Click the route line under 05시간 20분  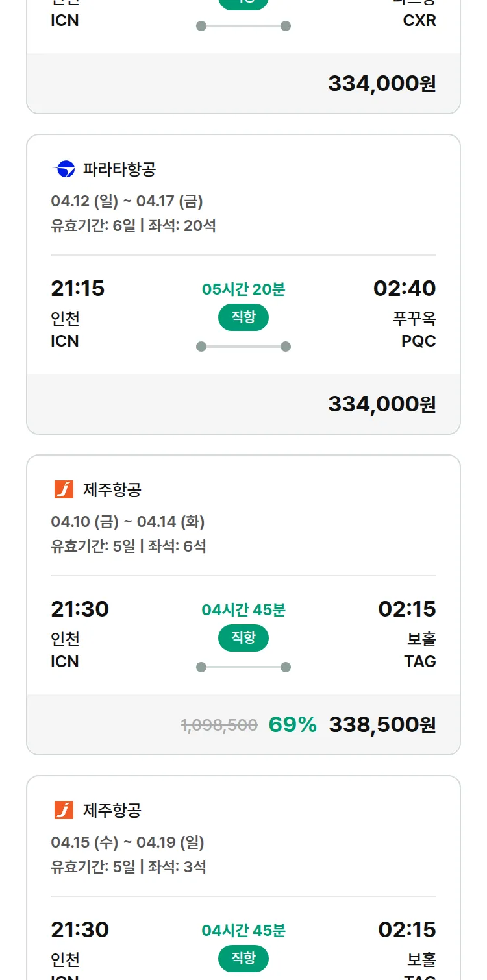click(243, 347)
